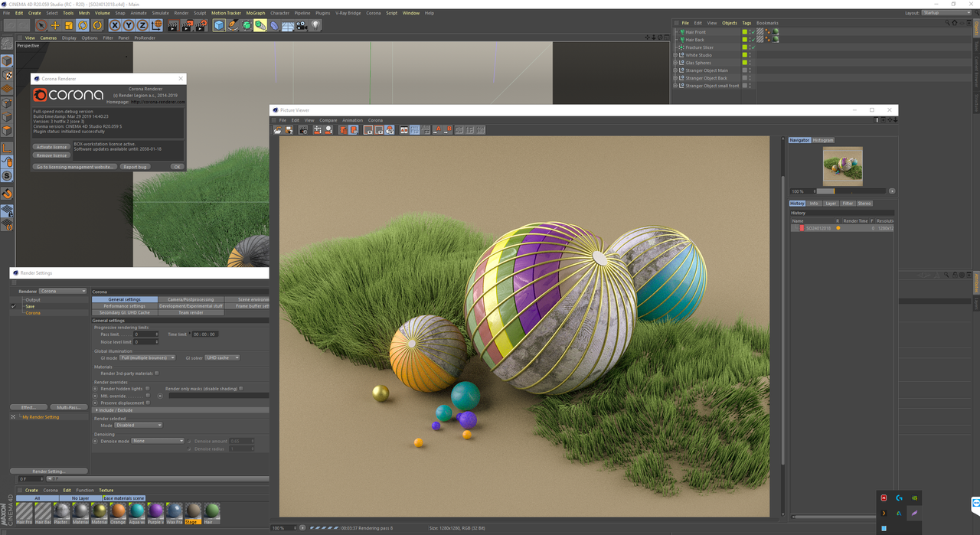Viewport: 980px width, 535px height.
Task: Check Render 3rd-party materials
Action: (x=157, y=374)
